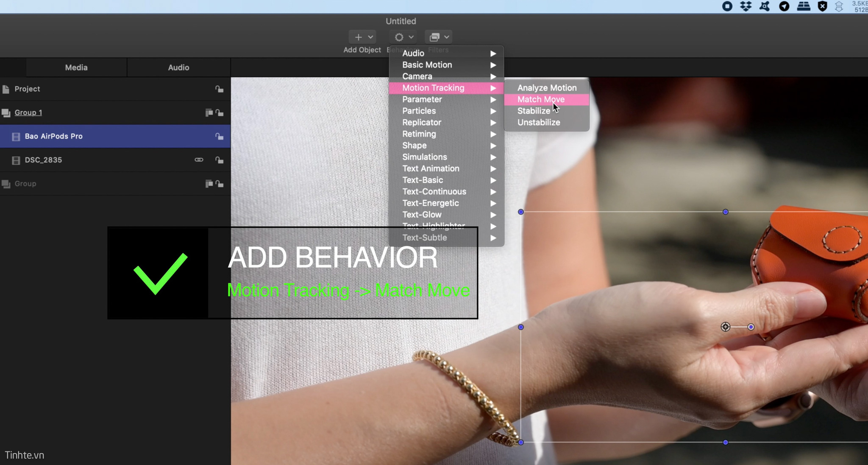Click the link icon on DSC_2835 row
Viewport: 868px width, 465px height.
199,160
